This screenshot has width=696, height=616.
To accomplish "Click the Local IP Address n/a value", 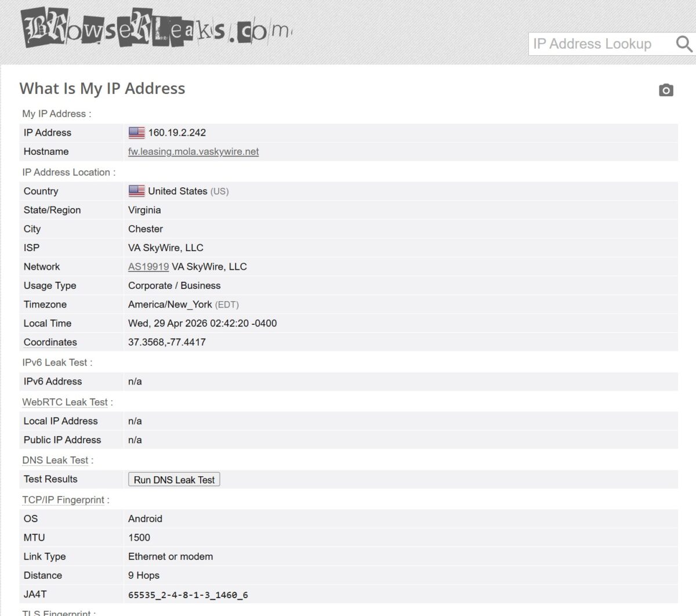I will point(135,421).
